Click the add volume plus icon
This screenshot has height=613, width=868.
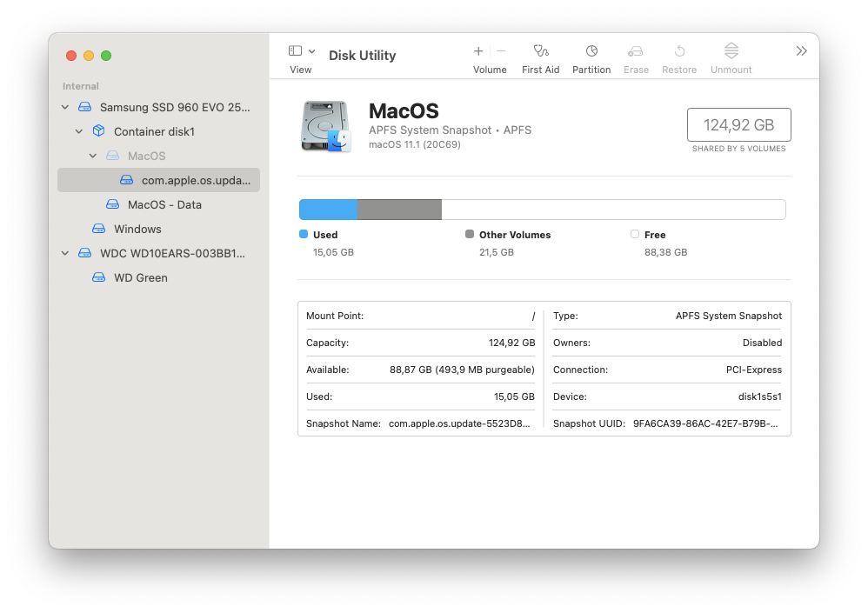tap(478, 51)
